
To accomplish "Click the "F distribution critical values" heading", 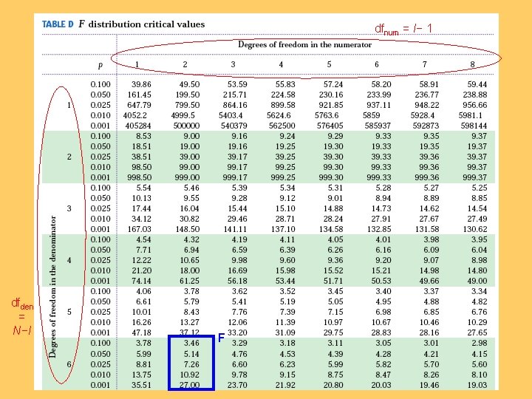I will tap(141, 24).
